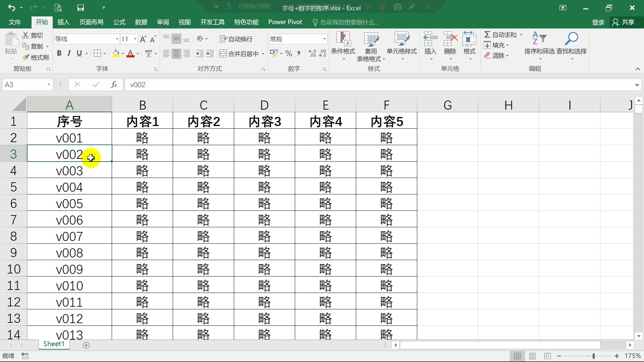Decrease decimal places
The image size is (644, 362).
coord(323,54)
